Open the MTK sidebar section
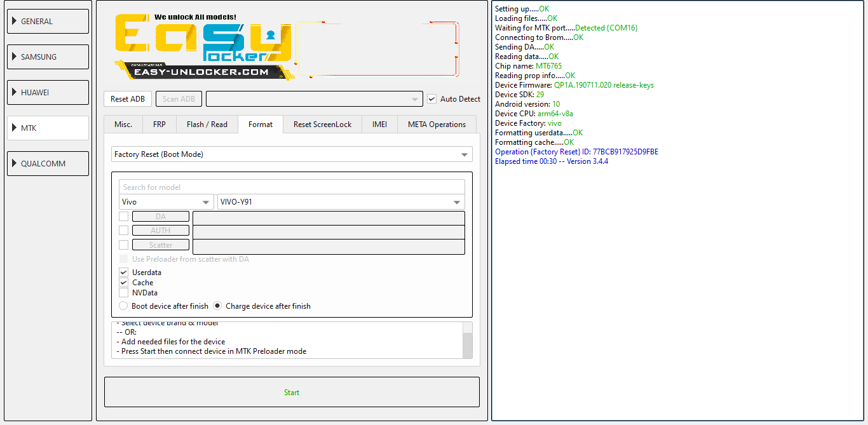Viewport: 868px width, 425px height. tap(48, 128)
